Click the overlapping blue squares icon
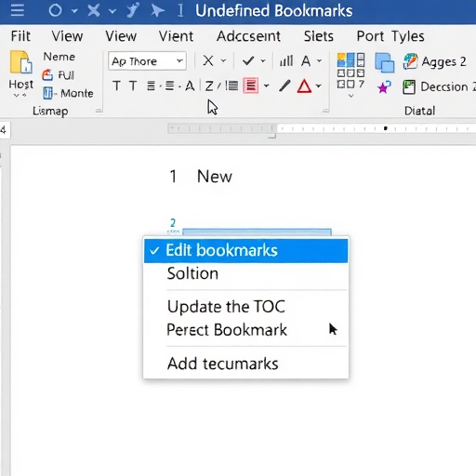Viewport: 476px width, 476px height. tap(385, 62)
